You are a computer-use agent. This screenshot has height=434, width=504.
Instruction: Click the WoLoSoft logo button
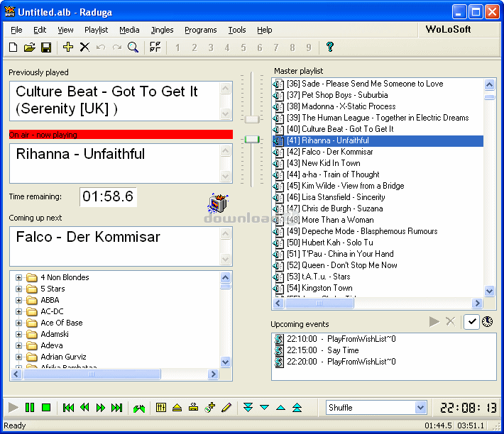(448, 30)
